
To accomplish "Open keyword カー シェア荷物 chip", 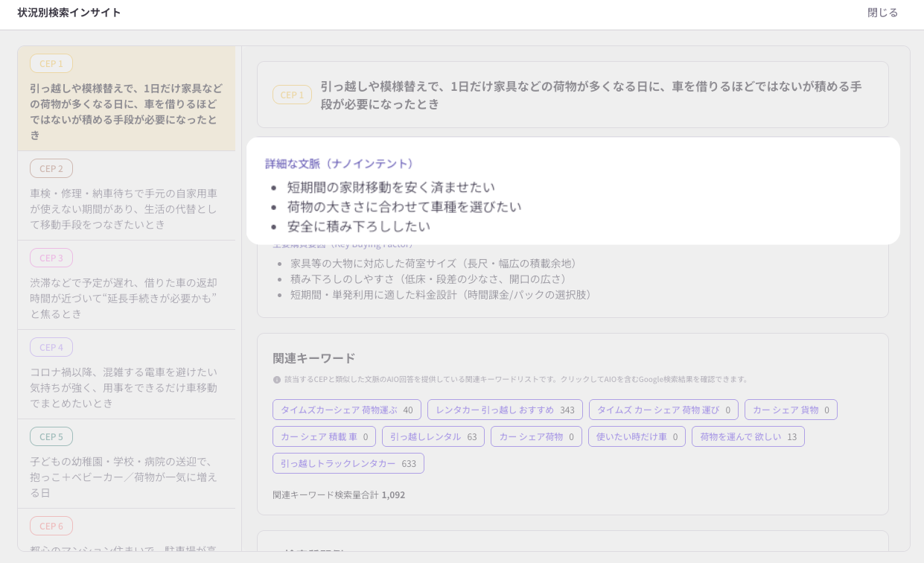I will (536, 436).
